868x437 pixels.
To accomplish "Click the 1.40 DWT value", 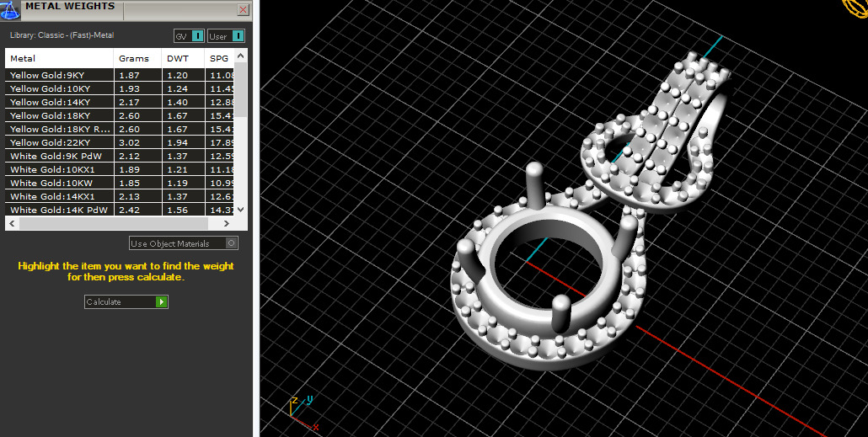I will point(177,103).
